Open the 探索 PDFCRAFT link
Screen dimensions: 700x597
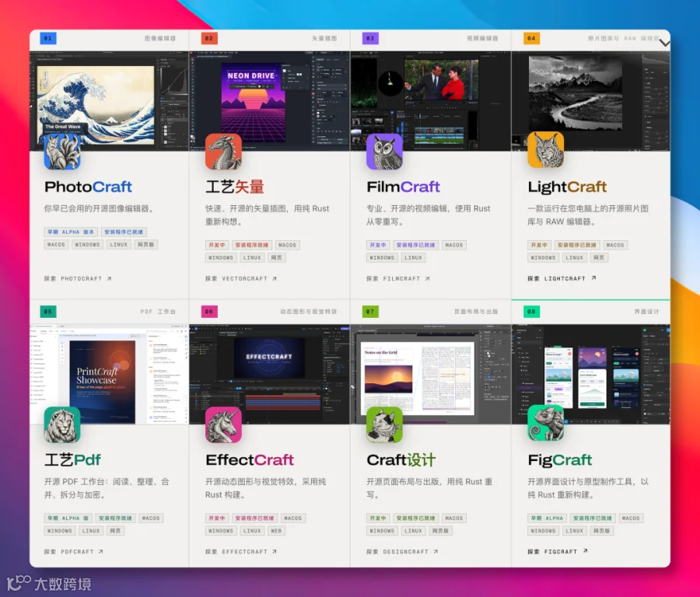[74, 552]
